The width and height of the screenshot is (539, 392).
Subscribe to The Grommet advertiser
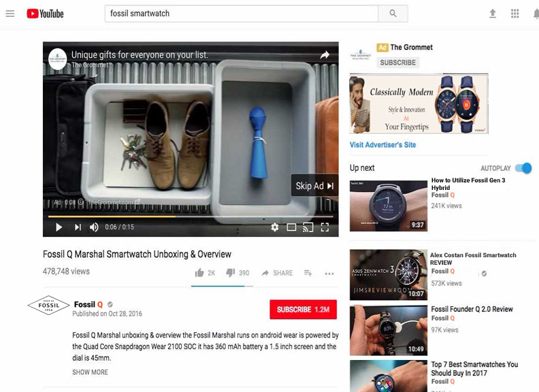[x=397, y=63]
